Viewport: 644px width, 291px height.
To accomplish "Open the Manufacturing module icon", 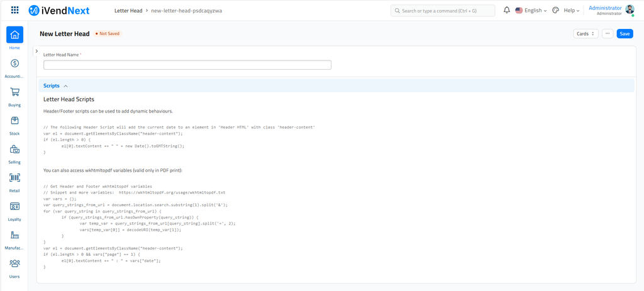I will tap(14, 235).
